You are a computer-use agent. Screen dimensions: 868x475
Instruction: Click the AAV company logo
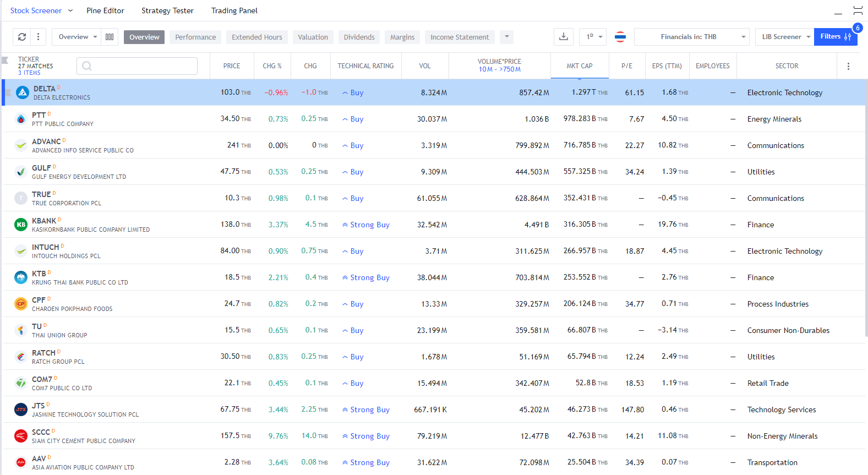(x=21, y=462)
